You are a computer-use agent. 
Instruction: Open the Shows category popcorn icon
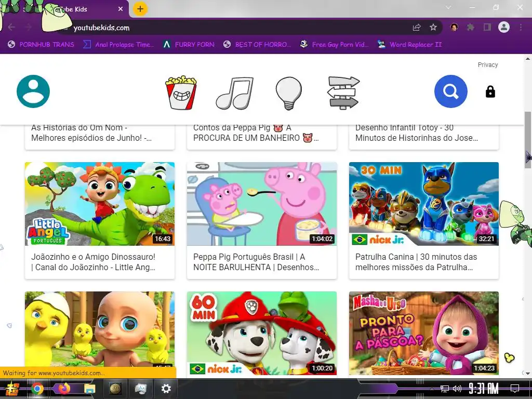coord(181,92)
